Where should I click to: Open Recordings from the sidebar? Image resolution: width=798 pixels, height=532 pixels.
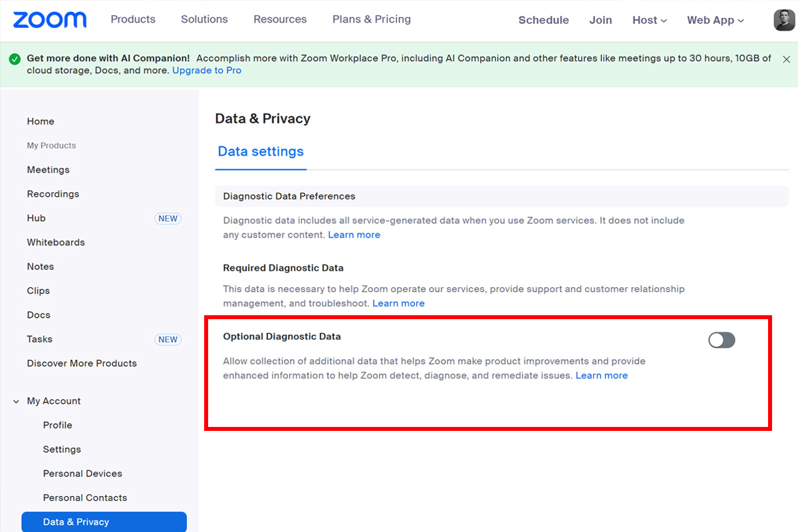[x=53, y=194]
